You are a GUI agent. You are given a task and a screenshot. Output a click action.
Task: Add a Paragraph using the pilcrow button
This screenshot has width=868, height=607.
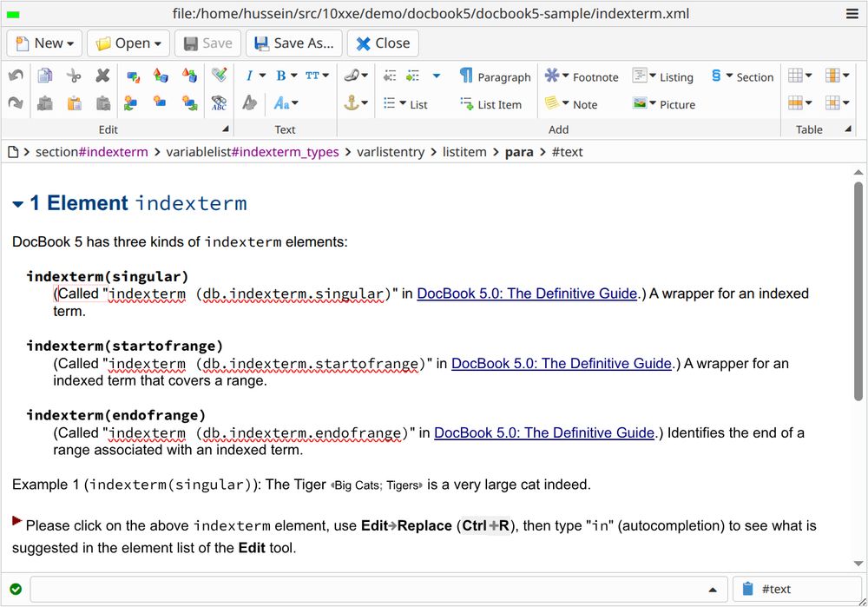pos(495,76)
